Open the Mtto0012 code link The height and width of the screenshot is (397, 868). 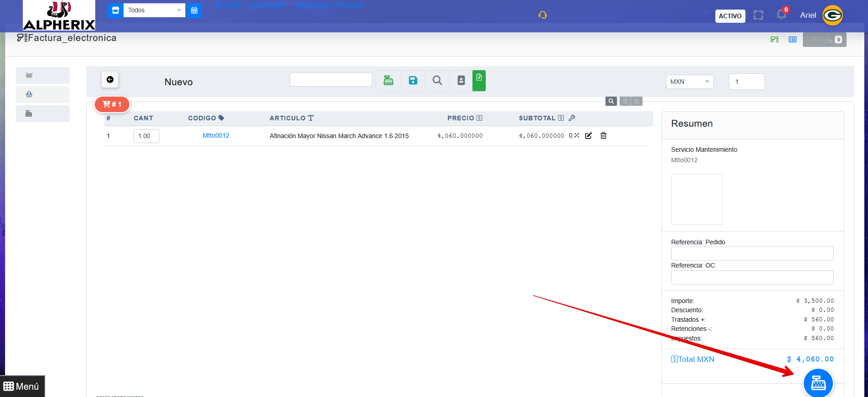216,135
